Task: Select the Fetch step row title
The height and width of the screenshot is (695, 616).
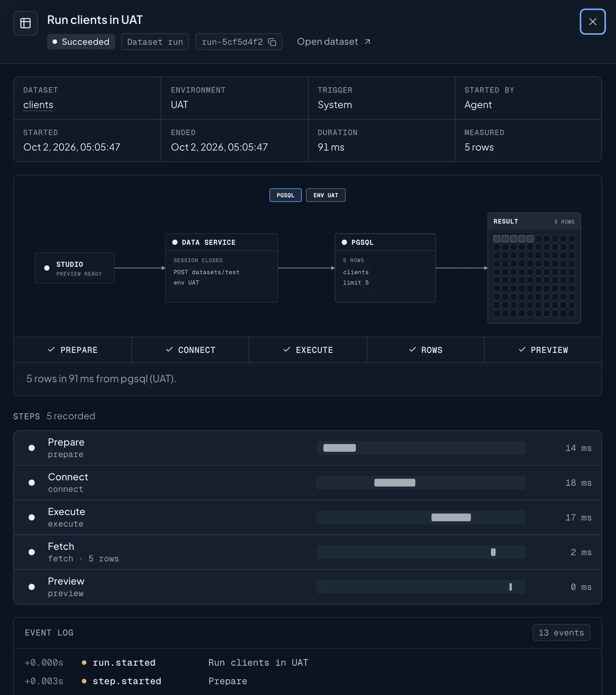Action: coord(61,546)
